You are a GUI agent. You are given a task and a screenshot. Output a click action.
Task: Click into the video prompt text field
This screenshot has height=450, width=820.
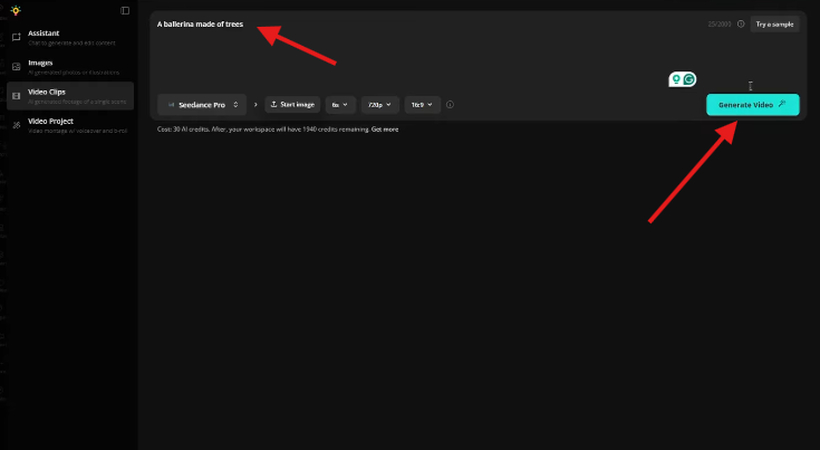point(429,52)
